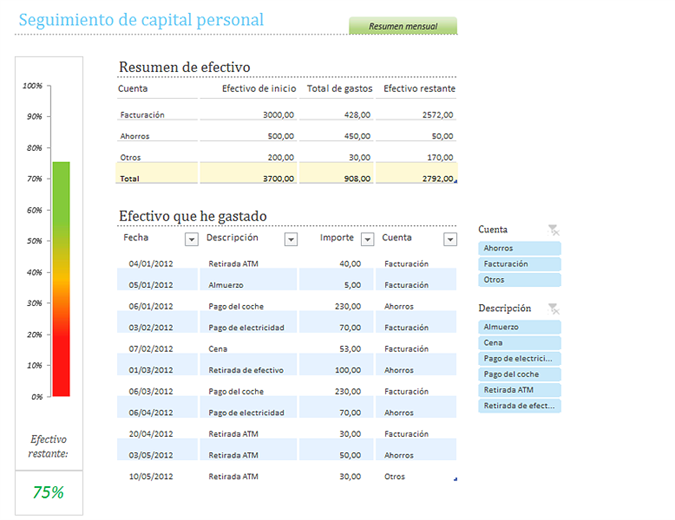Open the Fecha column filter dropdown

pos(192,239)
